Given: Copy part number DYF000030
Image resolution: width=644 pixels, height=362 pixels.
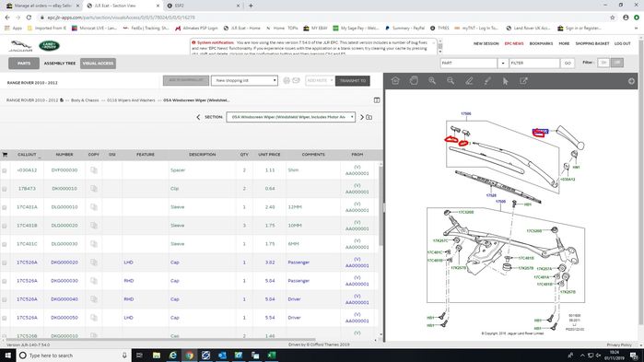Looking at the screenshot, I should point(94,169).
